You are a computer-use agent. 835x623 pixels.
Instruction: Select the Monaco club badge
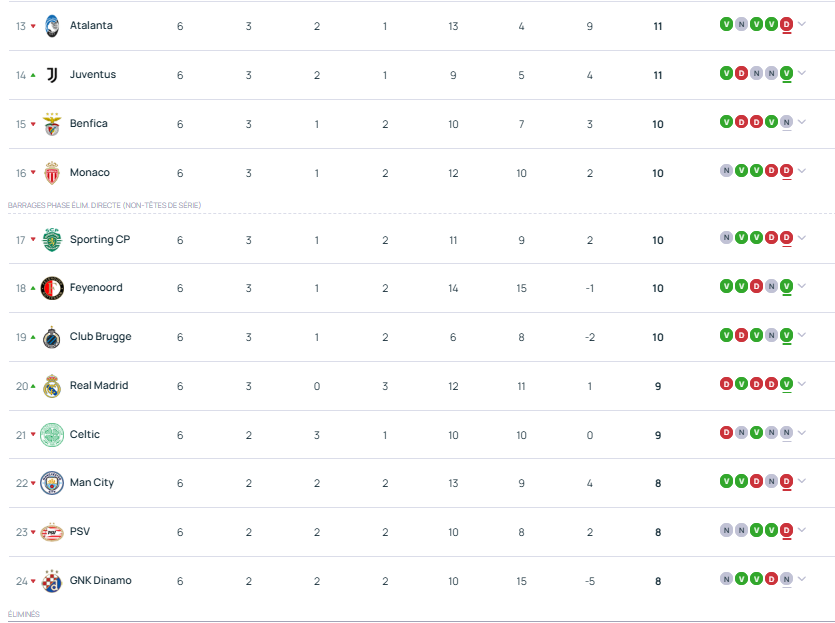point(52,173)
